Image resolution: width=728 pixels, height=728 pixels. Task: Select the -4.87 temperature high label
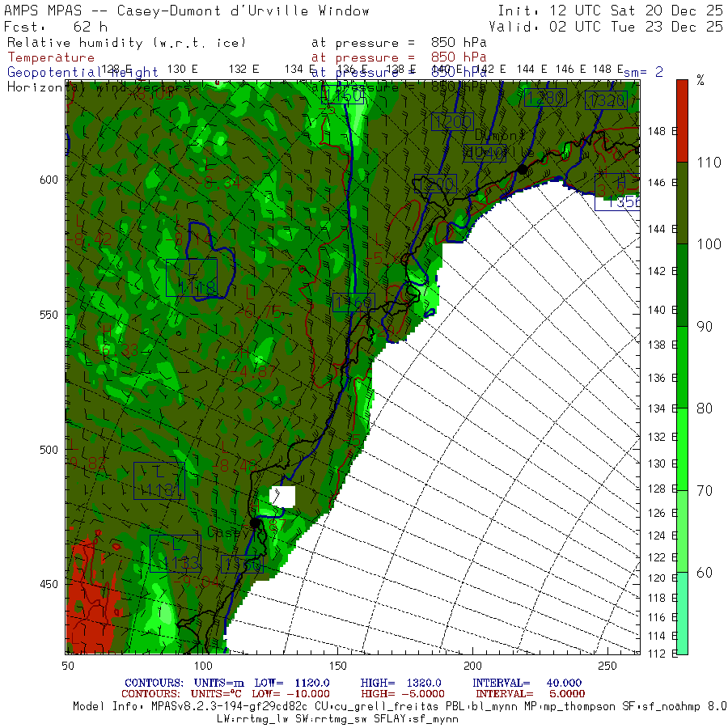point(253,371)
